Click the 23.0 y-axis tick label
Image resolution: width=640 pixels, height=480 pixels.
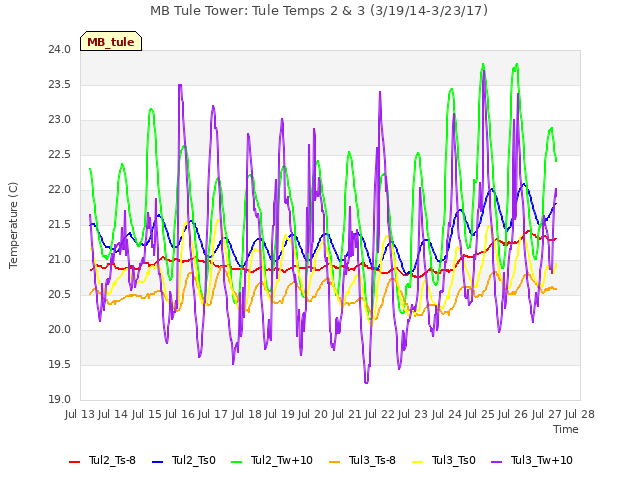60,120
